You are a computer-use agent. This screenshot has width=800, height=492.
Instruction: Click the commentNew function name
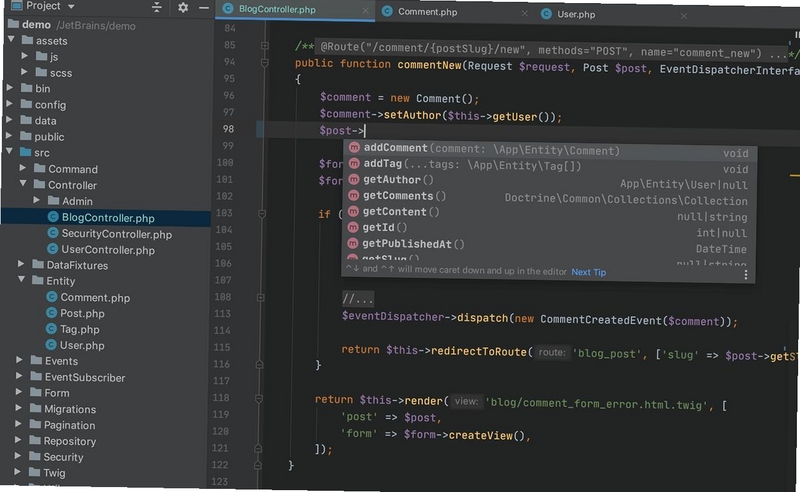coord(429,65)
